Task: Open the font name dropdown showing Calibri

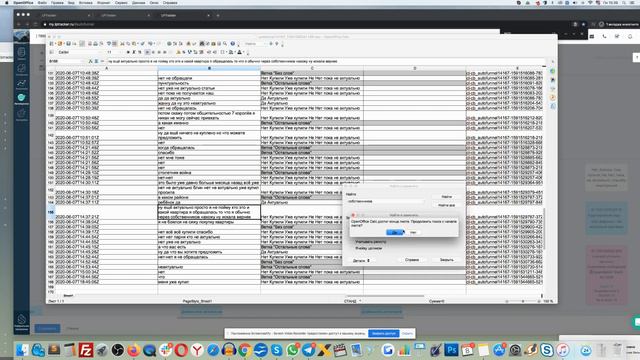Action: point(80,52)
